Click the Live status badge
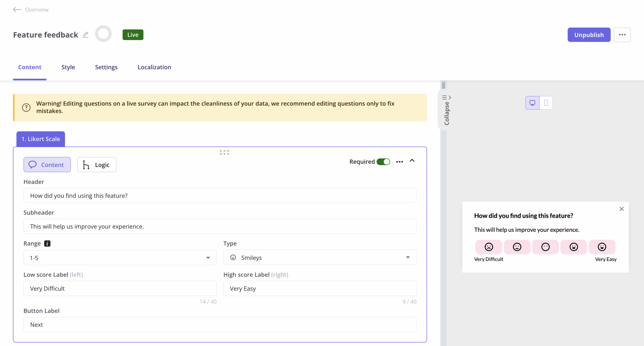Screen dimensions: 644x346 tap(133, 35)
